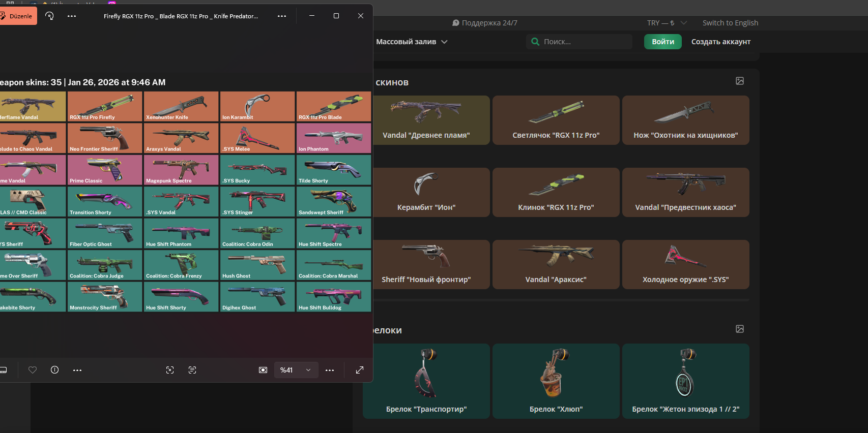This screenshot has width=868, height=433.
Task: Open file info with the circled i icon
Action: click(55, 370)
